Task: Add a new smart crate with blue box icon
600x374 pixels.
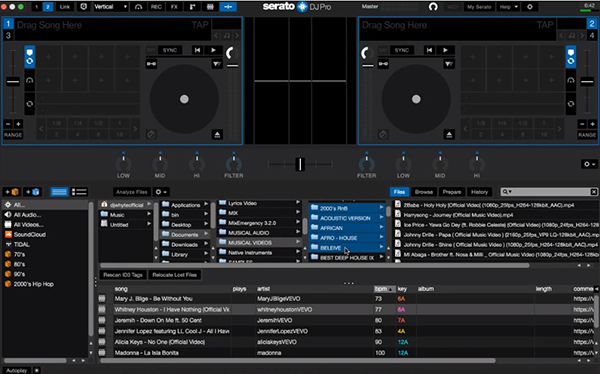Action: (x=33, y=192)
